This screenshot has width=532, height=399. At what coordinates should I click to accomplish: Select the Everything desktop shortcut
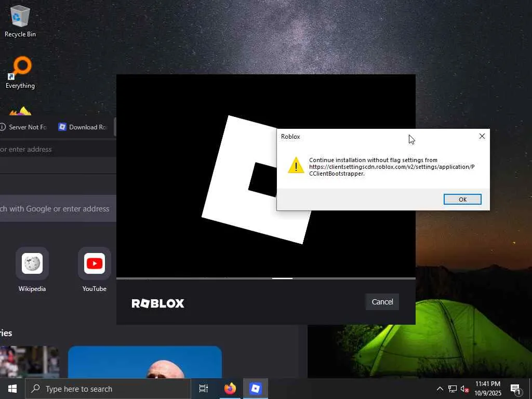click(20, 73)
